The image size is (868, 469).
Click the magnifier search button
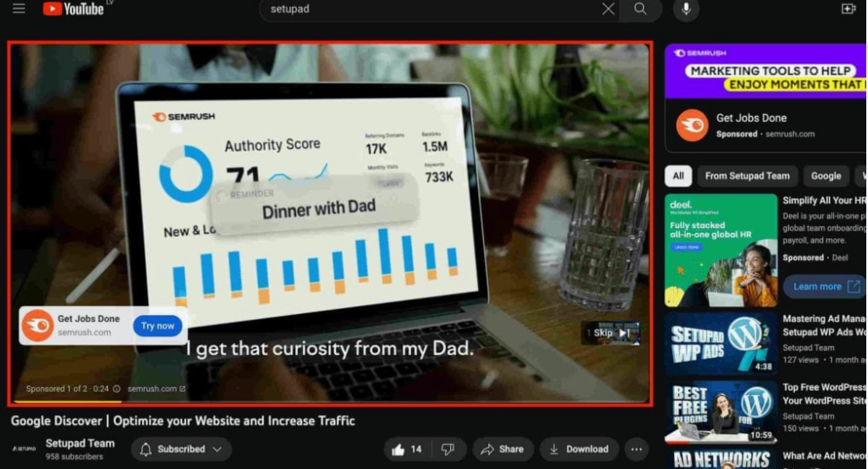[640, 9]
